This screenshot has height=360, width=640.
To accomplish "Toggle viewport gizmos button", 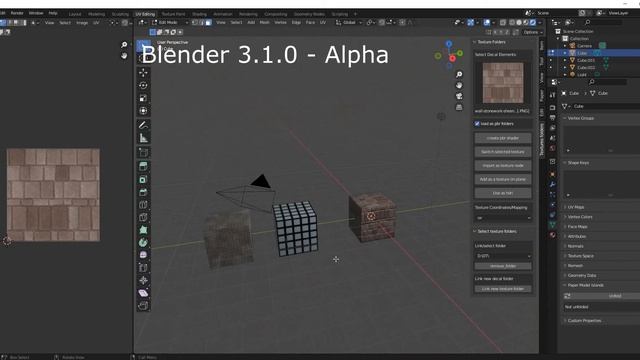I will [x=470, y=23].
